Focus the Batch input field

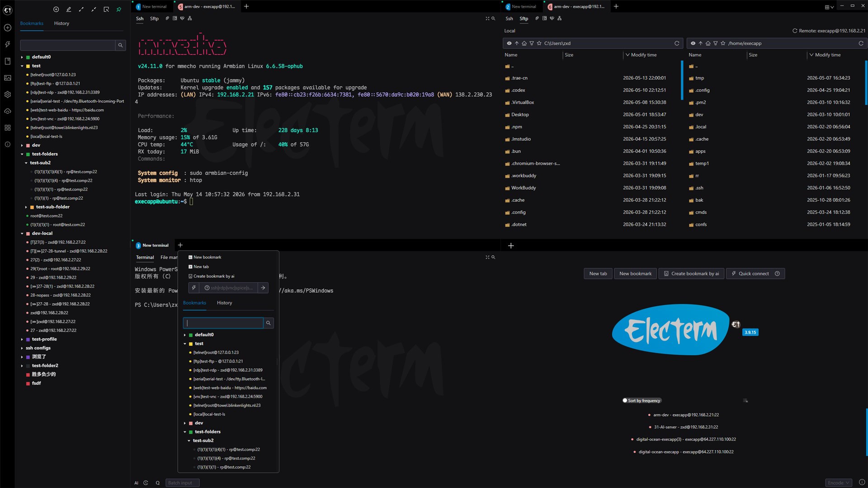(182, 483)
